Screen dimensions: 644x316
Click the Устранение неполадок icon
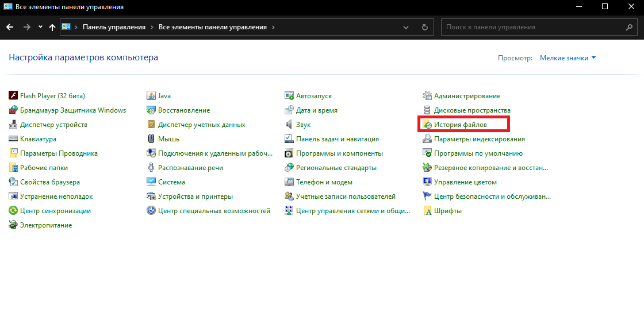pos(13,196)
